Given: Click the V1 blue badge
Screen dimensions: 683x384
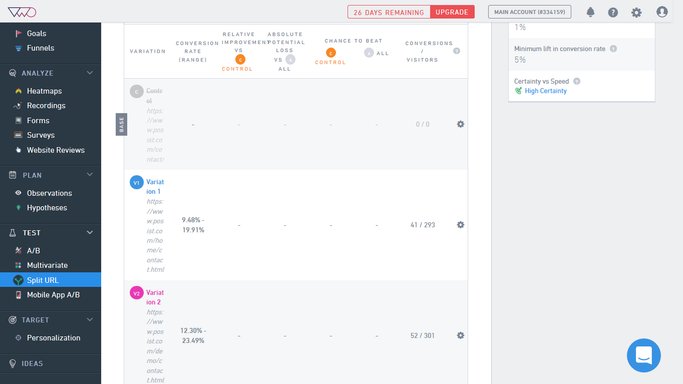Looking at the screenshot, I should point(137,182).
